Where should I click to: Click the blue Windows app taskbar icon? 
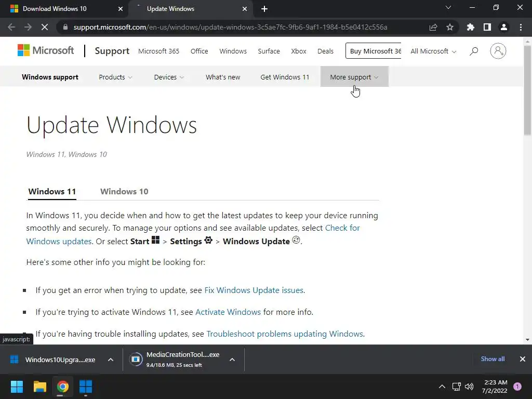coord(86,387)
